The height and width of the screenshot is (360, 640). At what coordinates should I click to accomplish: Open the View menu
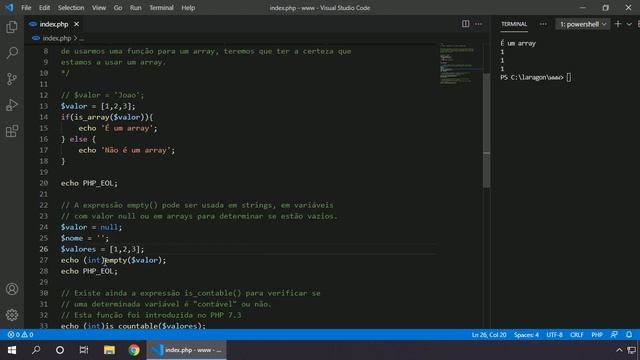tap(98, 8)
